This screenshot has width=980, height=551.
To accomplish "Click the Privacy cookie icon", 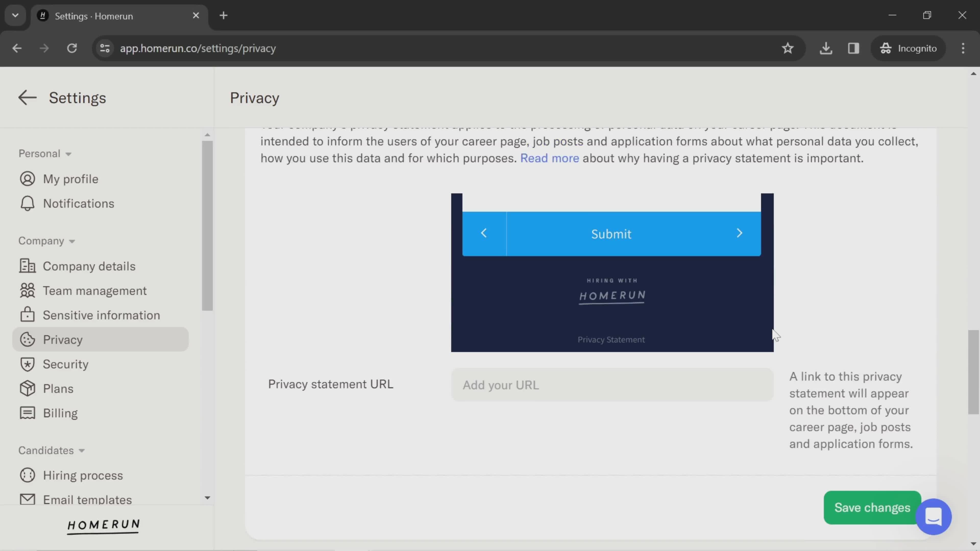I will point(27,340).
